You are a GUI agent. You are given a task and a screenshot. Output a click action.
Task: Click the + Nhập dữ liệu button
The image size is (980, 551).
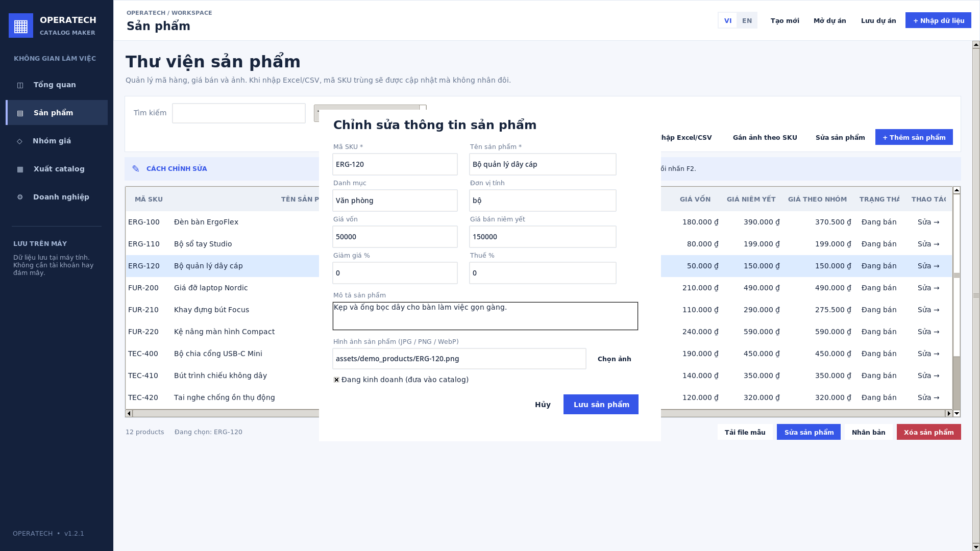pos(938,20)
